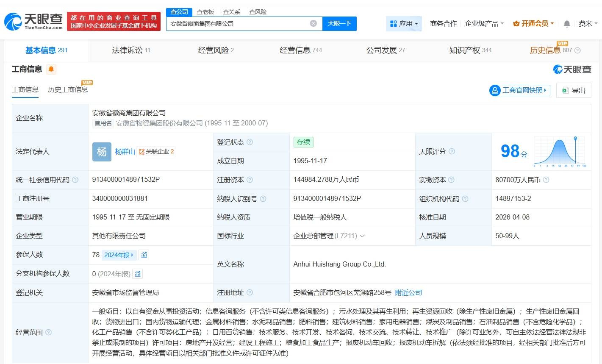Open the notification bell in top bar
602x364 pixels.
[567, 24]
